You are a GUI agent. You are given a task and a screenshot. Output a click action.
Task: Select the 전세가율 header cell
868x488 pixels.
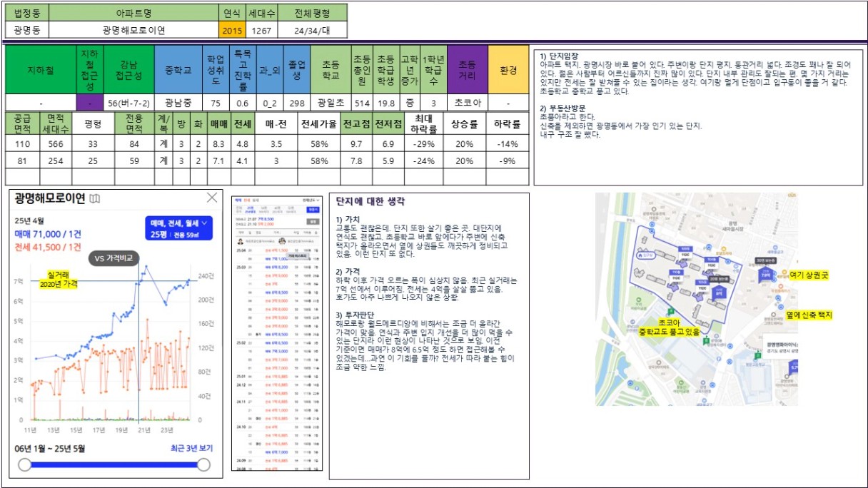coord(318,123)
